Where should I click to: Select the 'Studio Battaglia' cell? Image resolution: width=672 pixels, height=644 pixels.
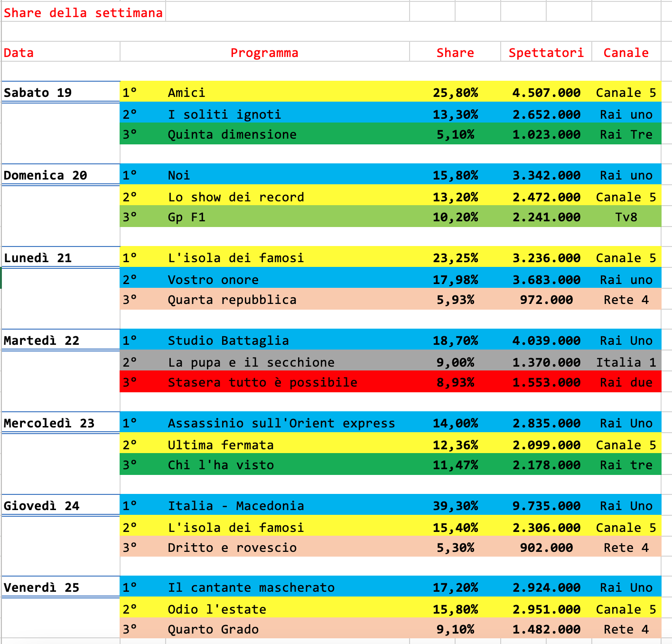point(228,341)
